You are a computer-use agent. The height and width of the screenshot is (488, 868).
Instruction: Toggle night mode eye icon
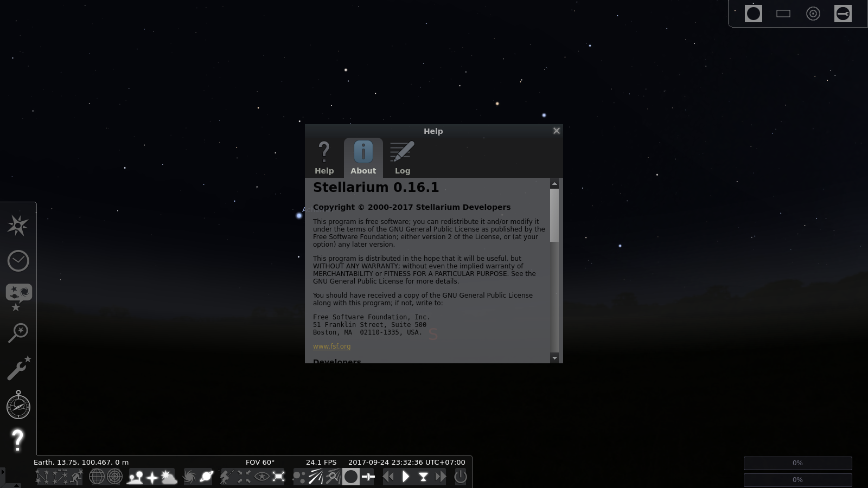click(261, 477)
